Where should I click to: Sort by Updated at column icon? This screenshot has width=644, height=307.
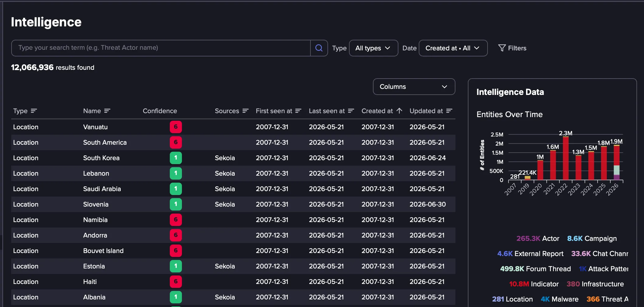point(449,111)
